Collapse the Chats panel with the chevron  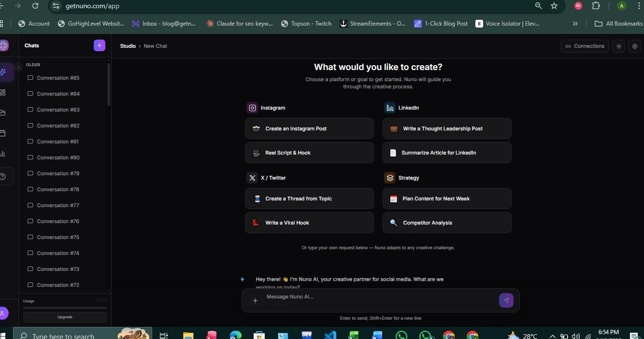[x=19, y=68]
